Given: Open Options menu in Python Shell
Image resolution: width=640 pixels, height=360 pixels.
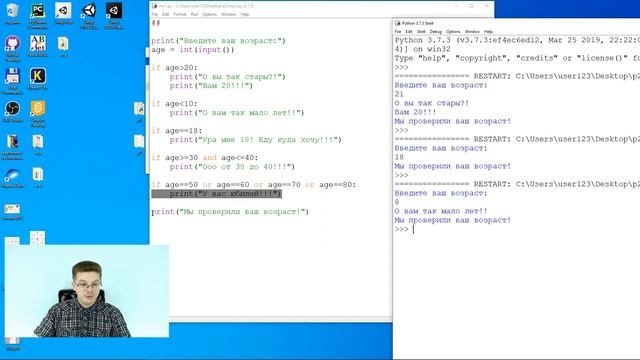Looking at the screenshot, I should pos(453,31).
